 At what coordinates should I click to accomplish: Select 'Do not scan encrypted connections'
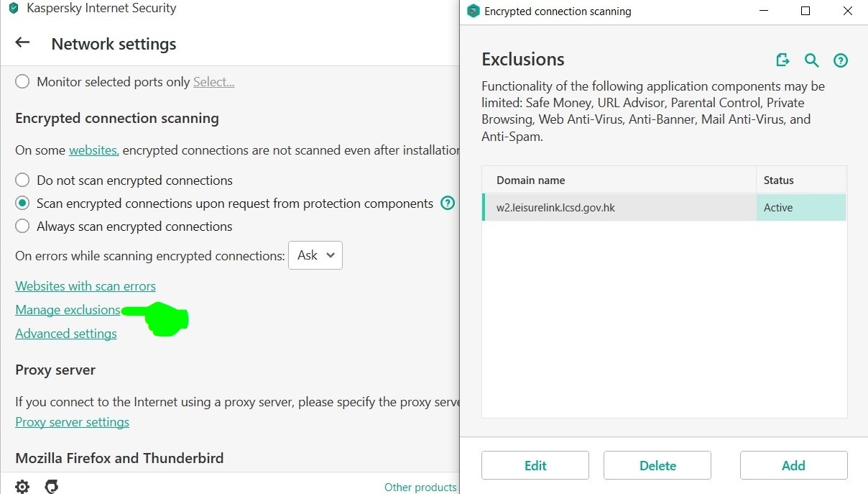[22, 180]
